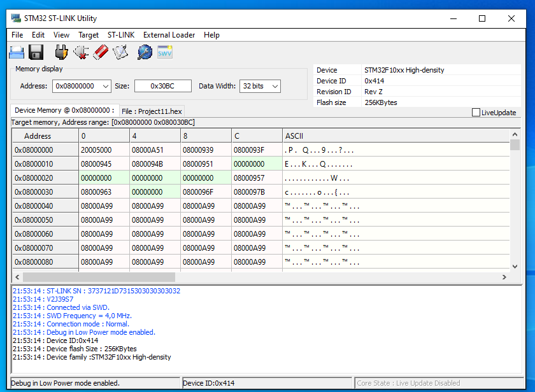Click the Program and verify icon
The width and height of the screenshot is (535, 392).
(120, 52)
